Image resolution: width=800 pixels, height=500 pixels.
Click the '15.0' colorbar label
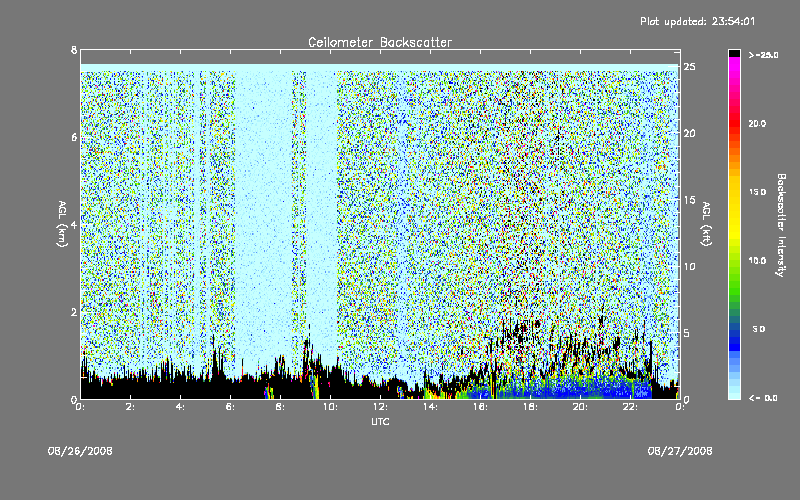[757, 192]
